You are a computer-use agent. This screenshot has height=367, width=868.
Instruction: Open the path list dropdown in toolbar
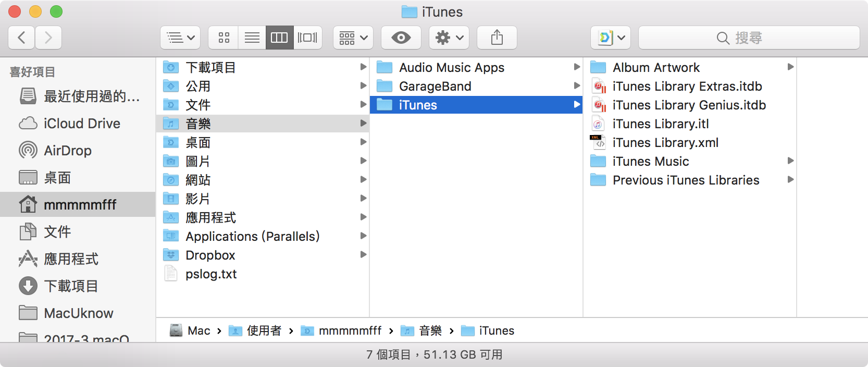[180, 38]
